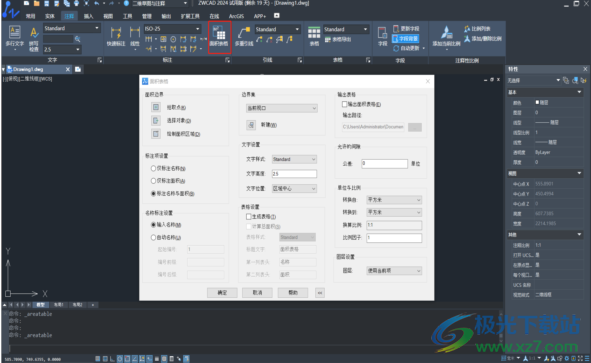The image size is (591, 363).
Task: Click the Multiline Text (多行文字) icon
Action: (14, 37)
